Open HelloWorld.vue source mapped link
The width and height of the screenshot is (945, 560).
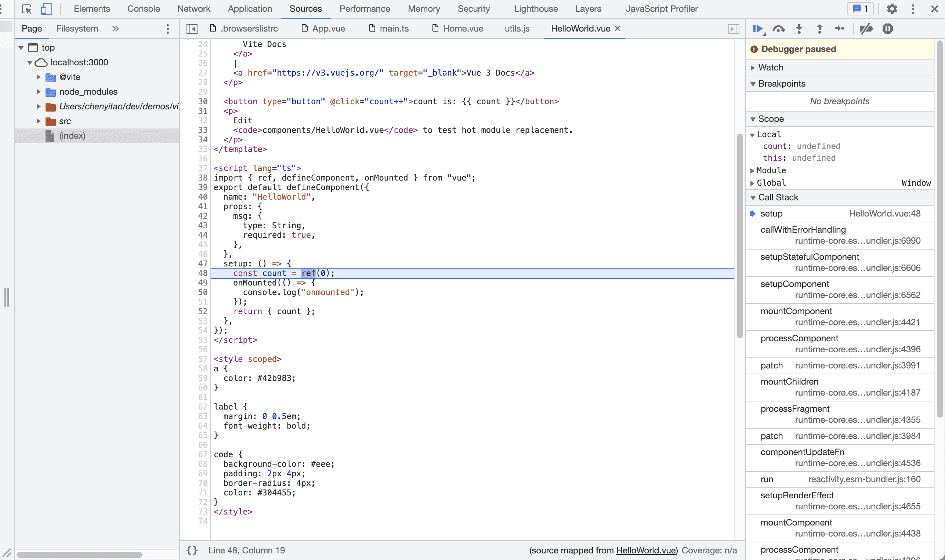(646, 550)
